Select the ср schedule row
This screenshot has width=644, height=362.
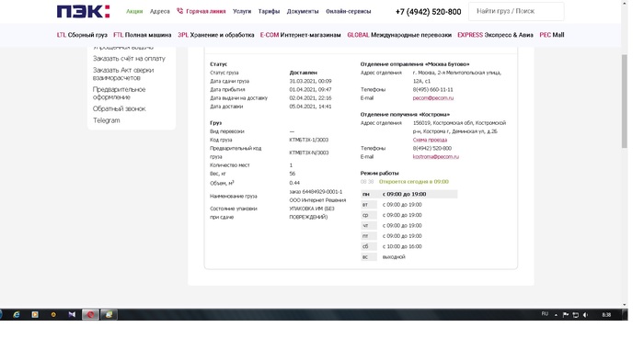(409, 215)
